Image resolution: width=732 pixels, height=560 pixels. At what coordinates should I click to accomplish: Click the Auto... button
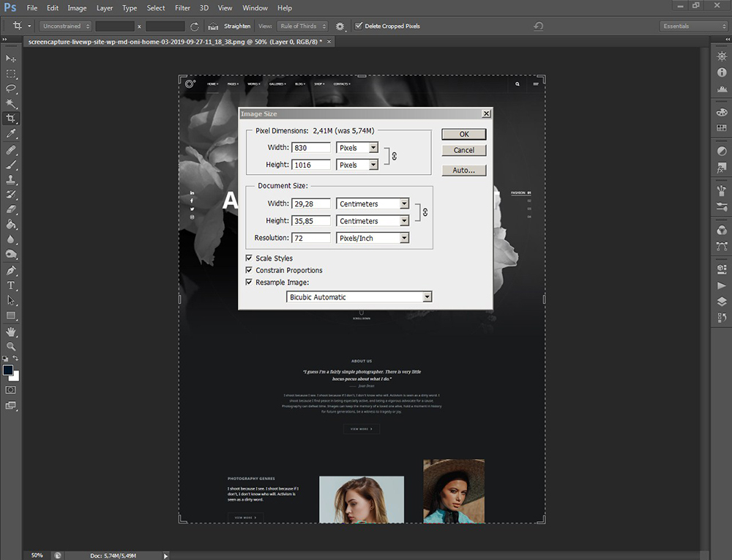click(464, 171)
